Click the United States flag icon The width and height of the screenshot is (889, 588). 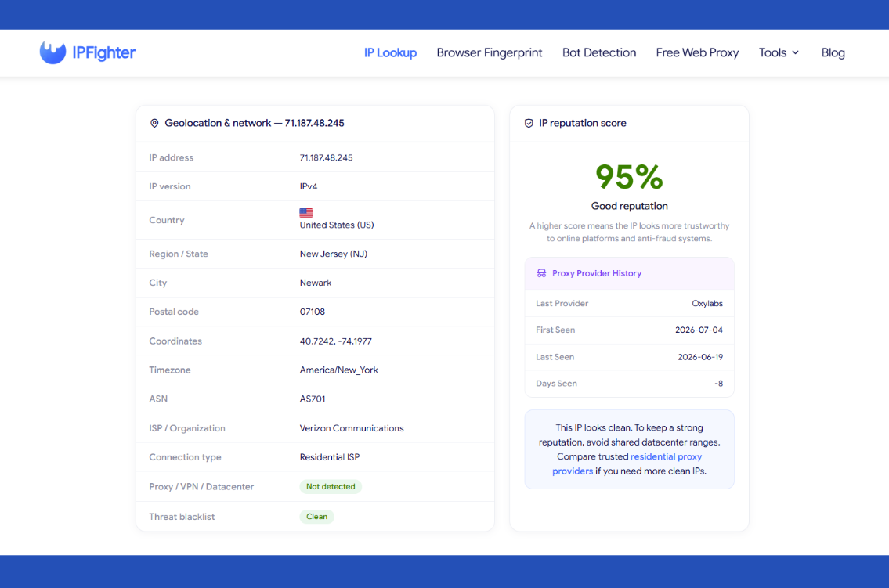tap(306, 213)
